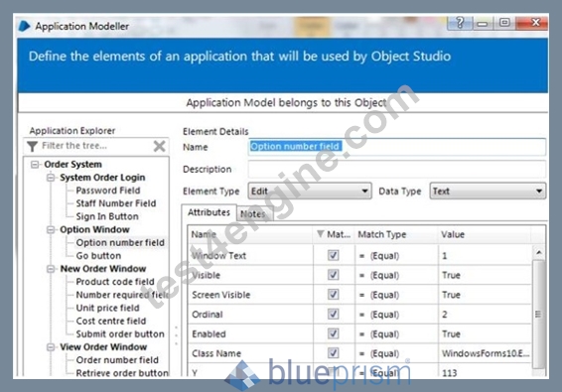Click the Ordinal value cell '2'
The width and height of the screenshot is (562, 392).
[x=484, y=315]
